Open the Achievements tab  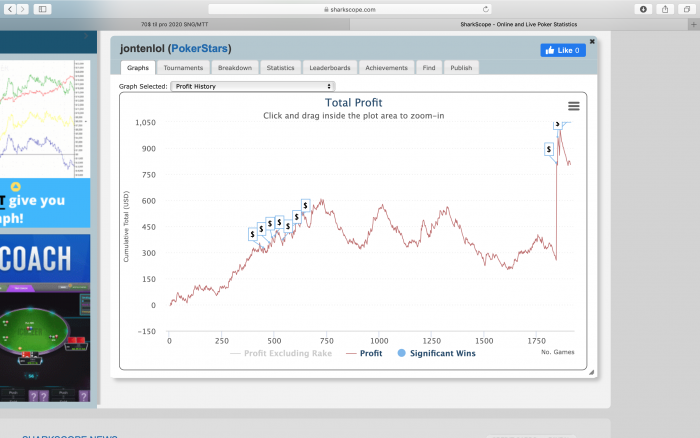[387, 67]
